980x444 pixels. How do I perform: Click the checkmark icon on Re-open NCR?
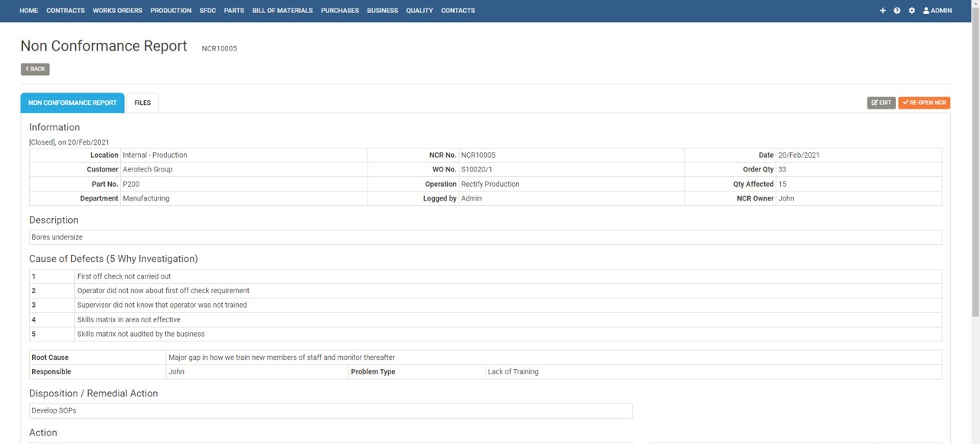point(906,102)
